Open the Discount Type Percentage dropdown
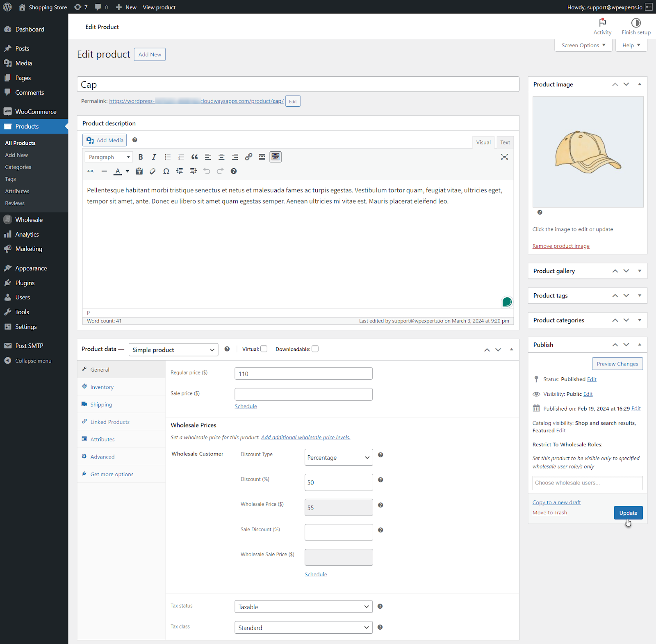The image size is (656, 644). point(339,457)
